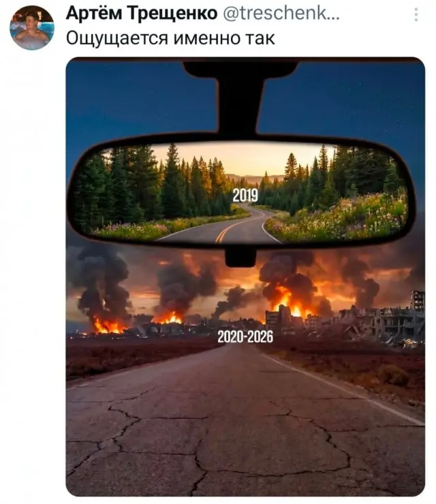
Task: Click the rear-view mirror mount at the top of the image
Action: click(x=240, y=97)
